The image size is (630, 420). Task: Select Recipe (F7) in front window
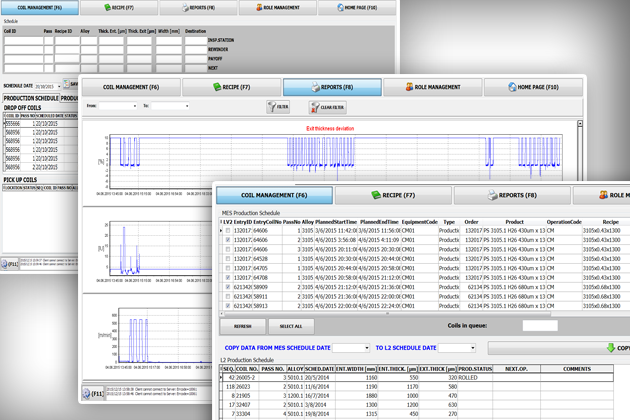pyautogui.click(x=393, y=196)
